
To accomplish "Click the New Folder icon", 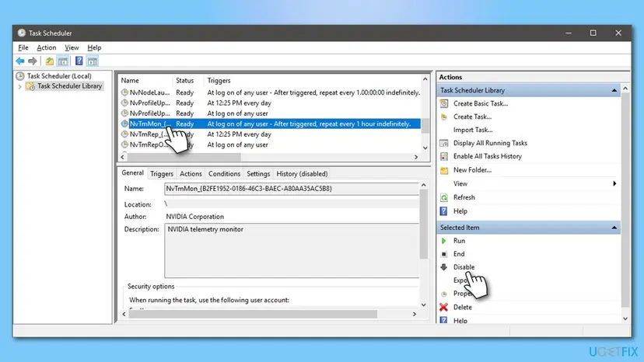I will coord(444,170).
